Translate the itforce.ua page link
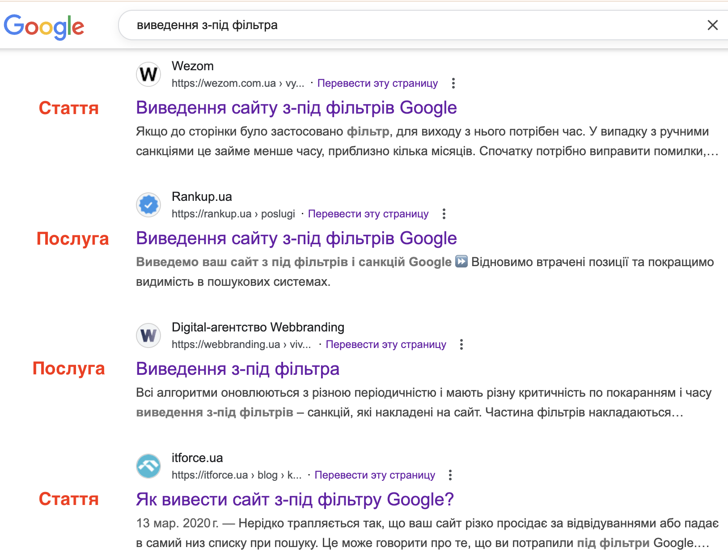Screen dimensions: 728x560 coord(374,475)
